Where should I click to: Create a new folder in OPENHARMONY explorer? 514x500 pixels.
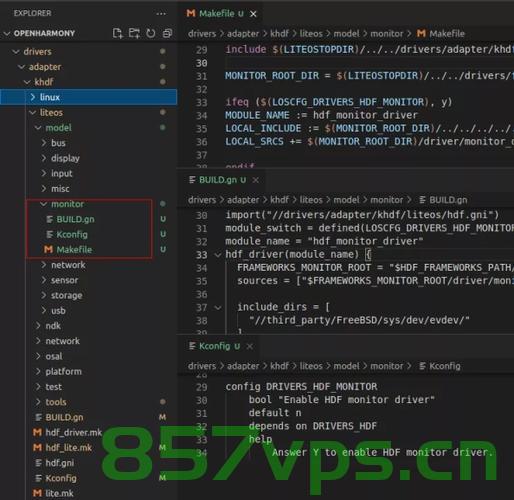pos(134,33)
